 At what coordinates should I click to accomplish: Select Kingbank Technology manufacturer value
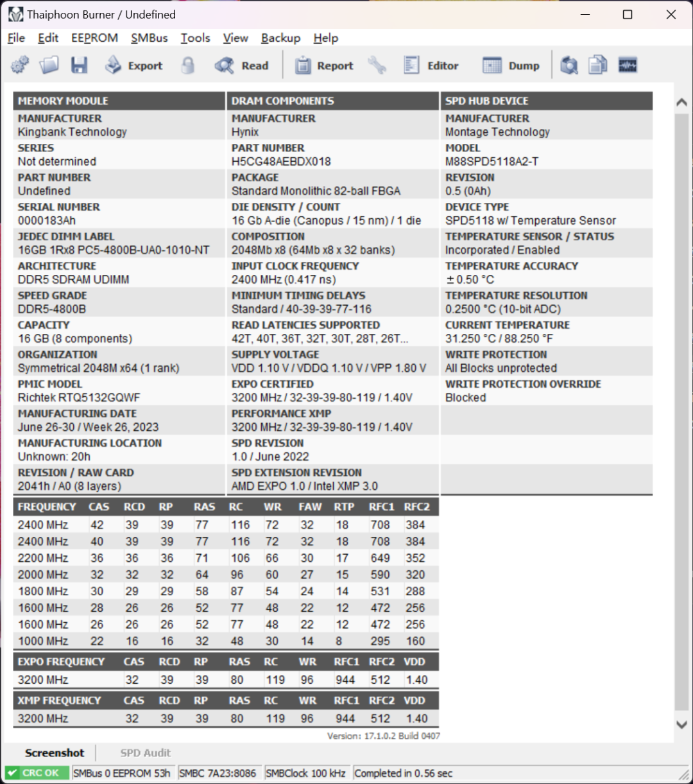coord(73,132)
